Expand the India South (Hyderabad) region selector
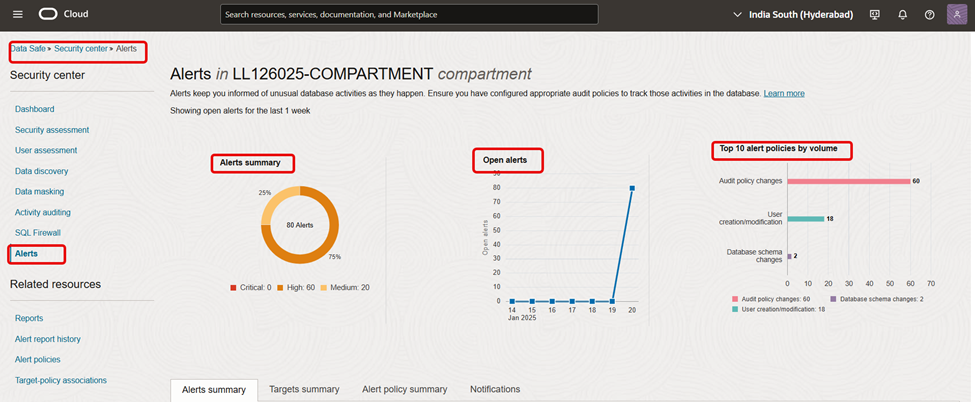The width and height of the screenshot is (975, 402). tap(793, 14)
